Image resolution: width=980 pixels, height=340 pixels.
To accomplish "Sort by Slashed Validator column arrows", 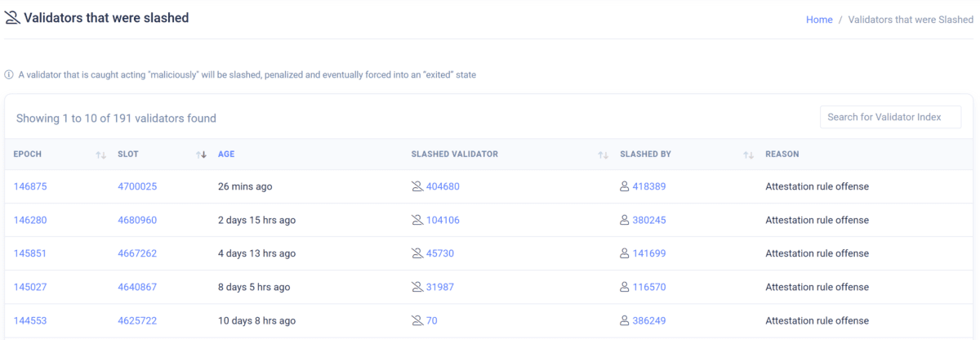I will click(603, 154).
